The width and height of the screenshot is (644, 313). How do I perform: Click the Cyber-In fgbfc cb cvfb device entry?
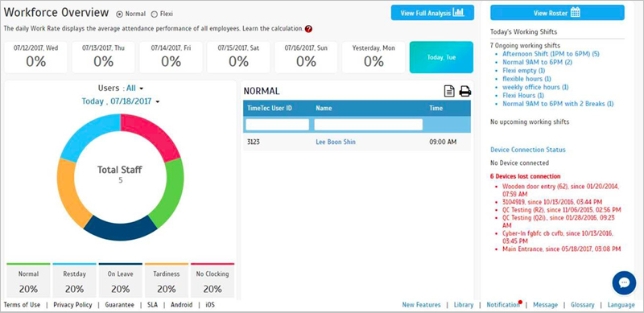(x=558, y=237)
